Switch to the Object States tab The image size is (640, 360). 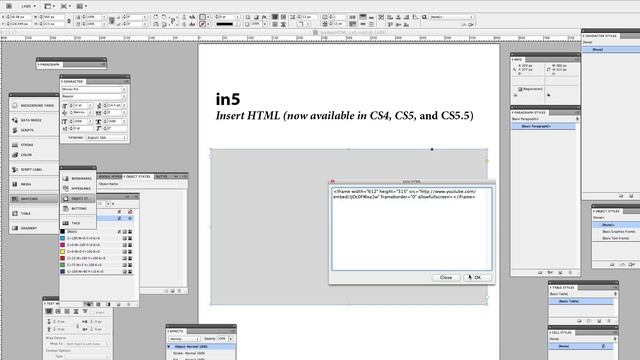tap(138, 176)
